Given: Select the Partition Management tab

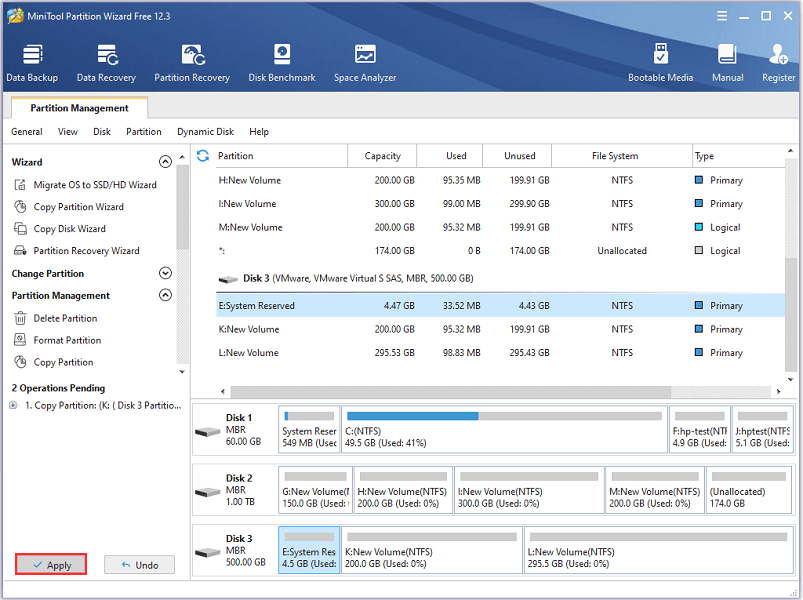Looking at the screenshot, I should [79, 108].
